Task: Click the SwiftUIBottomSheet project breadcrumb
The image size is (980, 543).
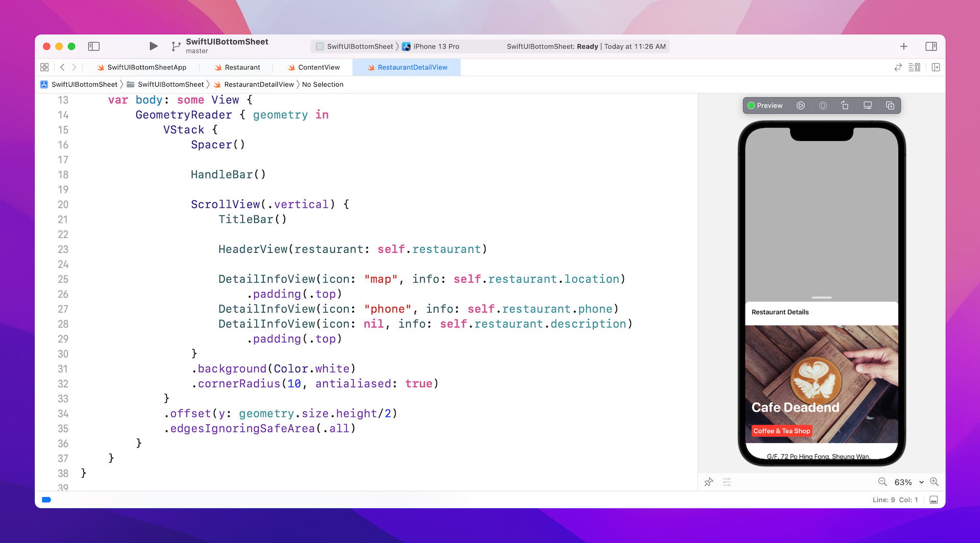Action: point(79,85)
